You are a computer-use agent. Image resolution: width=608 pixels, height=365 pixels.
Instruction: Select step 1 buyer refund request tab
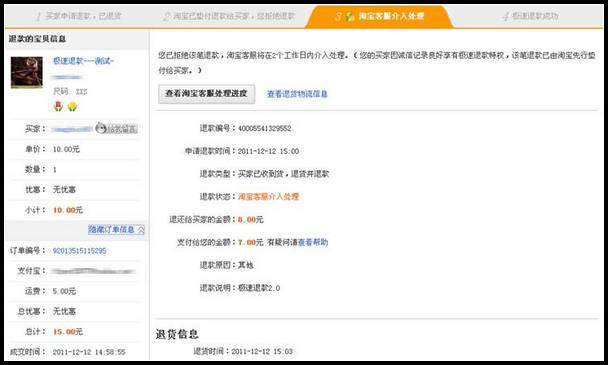(79, 16)
